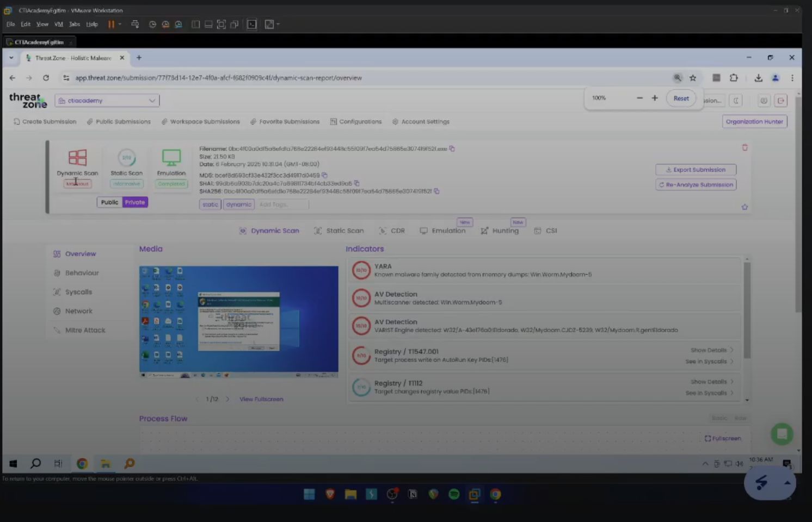Click the Chrome zoom magnifier icon
Viewport: 812px width, 522px height.
coord(678,78)
